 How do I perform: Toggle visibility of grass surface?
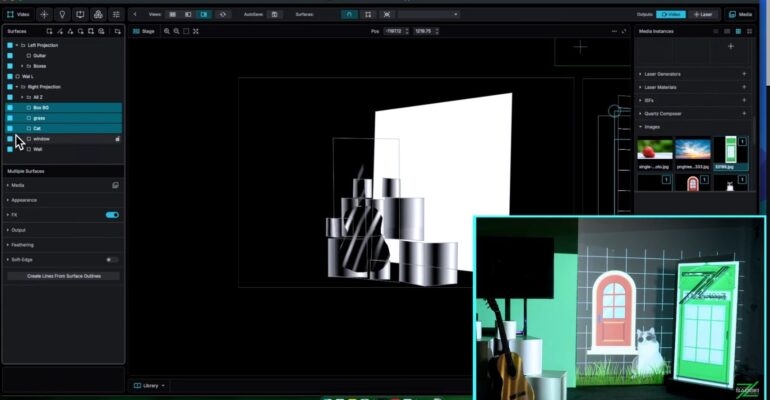pyautogui.click(x=10, y=118)
